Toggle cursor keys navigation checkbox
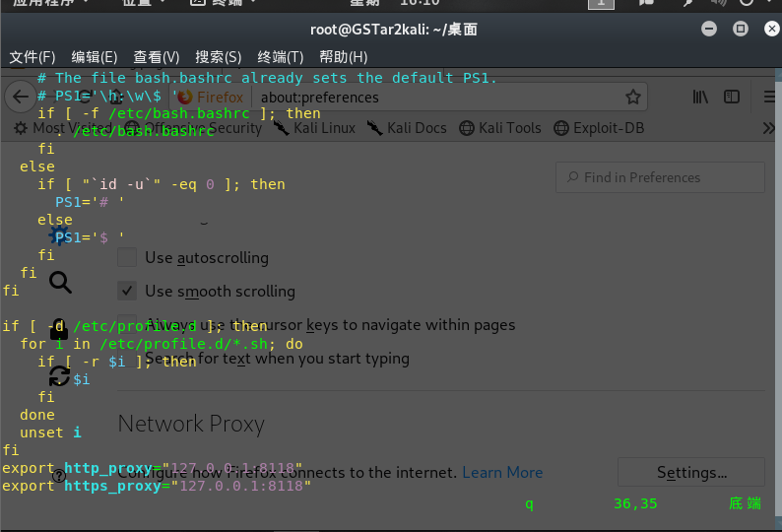Viewport: 782px width, 532px height. point(127,324)
